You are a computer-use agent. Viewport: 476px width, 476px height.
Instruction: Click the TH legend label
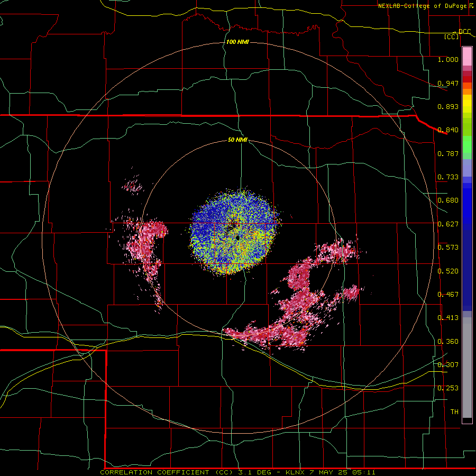click(x=454, y=412)
